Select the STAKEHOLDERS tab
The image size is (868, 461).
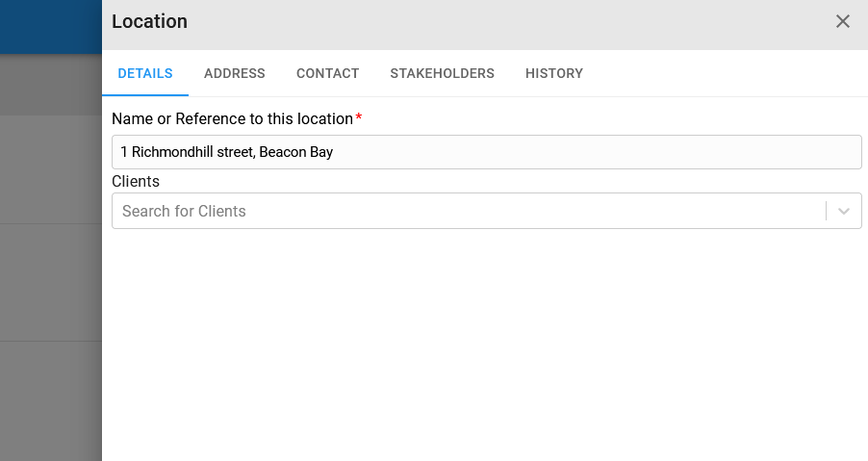(x=442, y=73)
